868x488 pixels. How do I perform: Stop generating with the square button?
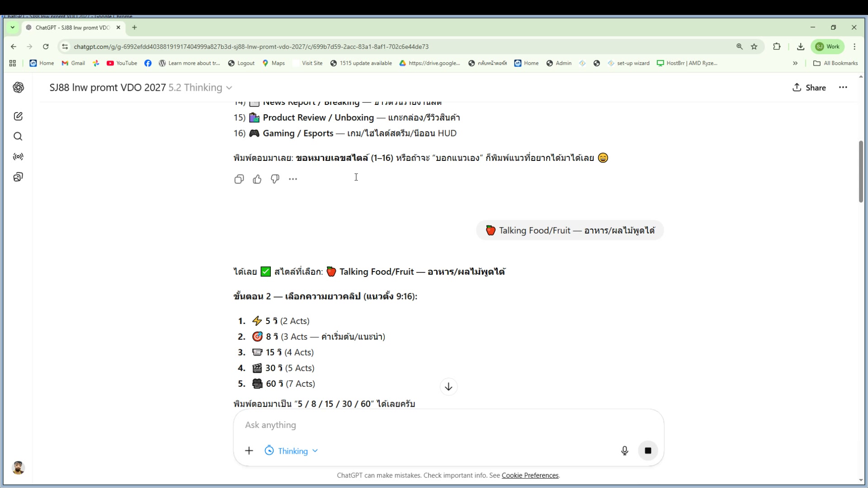648,450
